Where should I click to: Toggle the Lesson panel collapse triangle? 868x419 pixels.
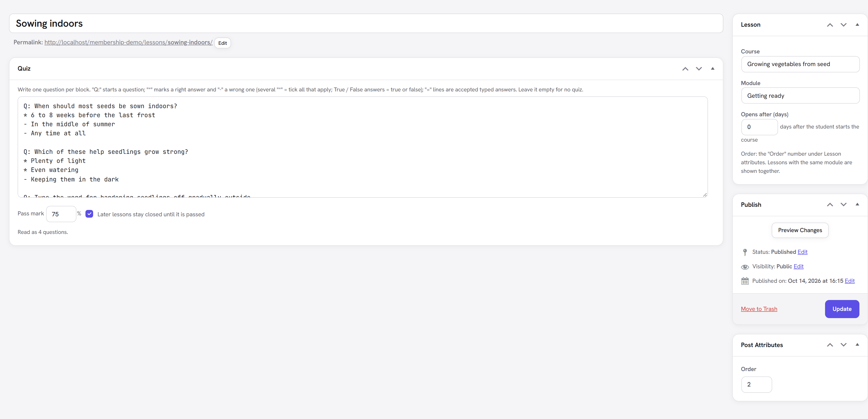point(857,25)
